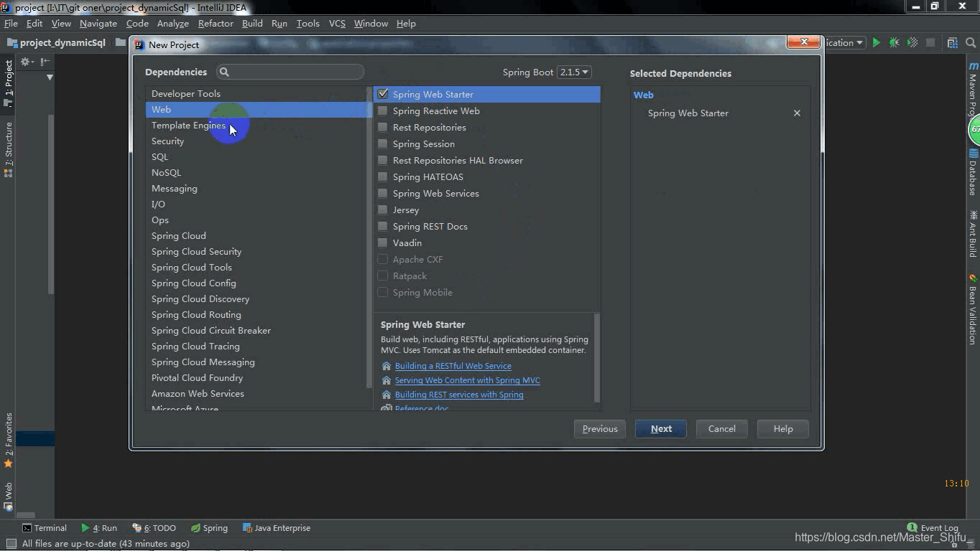Open the 6: TODO tool window
This screenshot has height=551, width=980.
point(154,528)
